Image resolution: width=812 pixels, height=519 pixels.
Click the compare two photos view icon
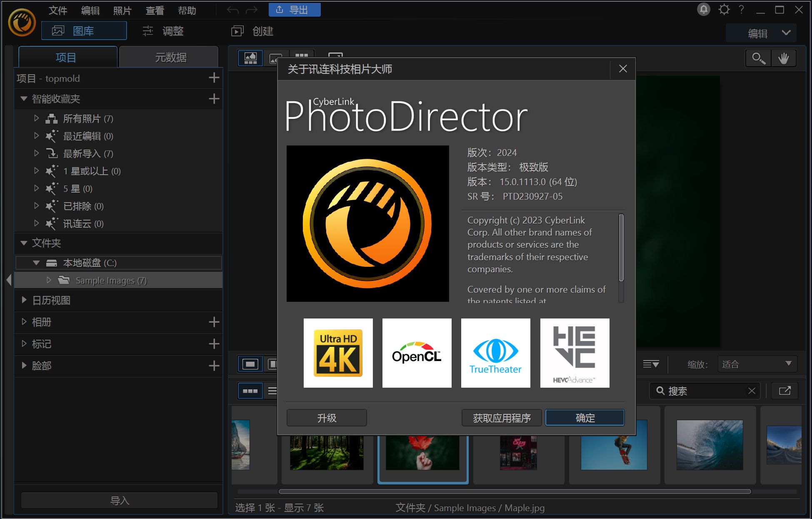click(x=272, y=364)
